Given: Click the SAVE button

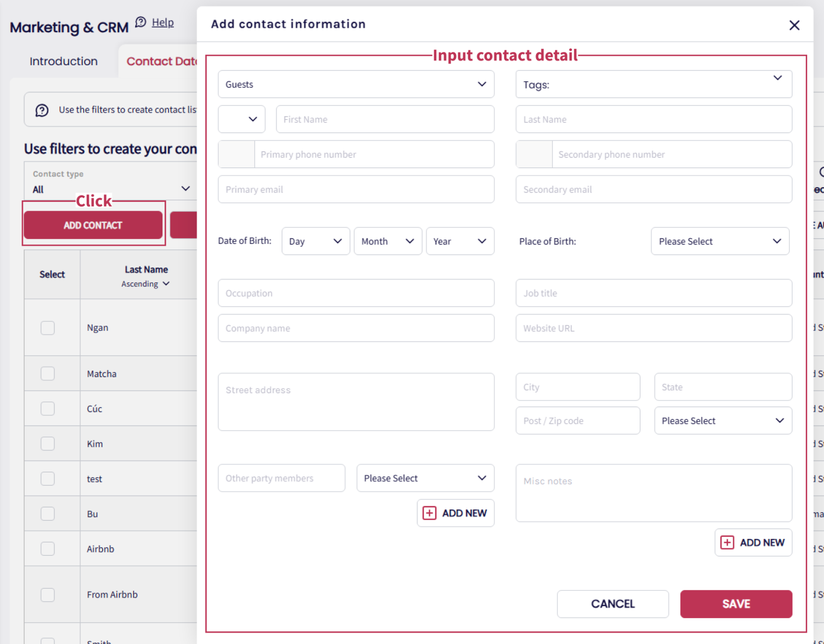Looking at the screenshot, I should tap(736, 604).
